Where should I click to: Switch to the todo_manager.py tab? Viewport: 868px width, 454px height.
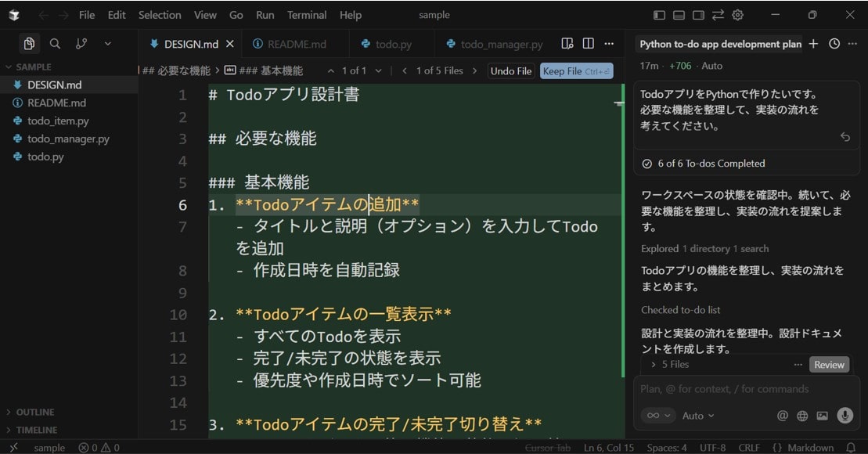click(500, 45)
